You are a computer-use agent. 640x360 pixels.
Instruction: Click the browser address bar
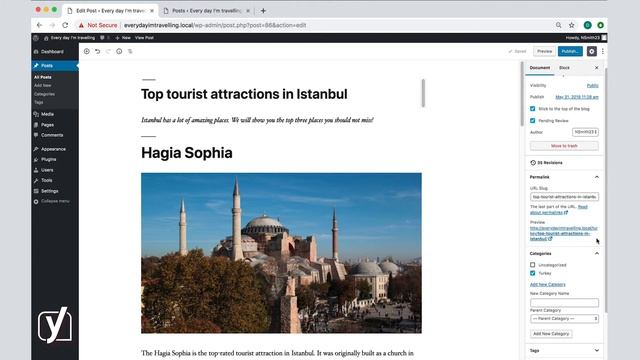coord(314,25)
